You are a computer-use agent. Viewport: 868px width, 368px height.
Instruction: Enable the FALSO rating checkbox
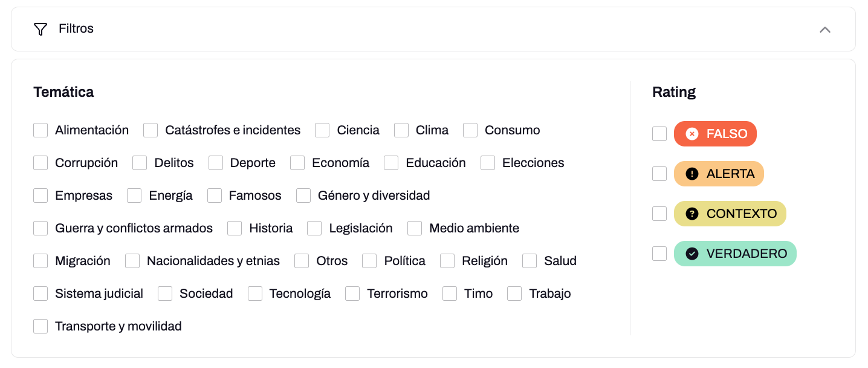(x=659, y=134)
